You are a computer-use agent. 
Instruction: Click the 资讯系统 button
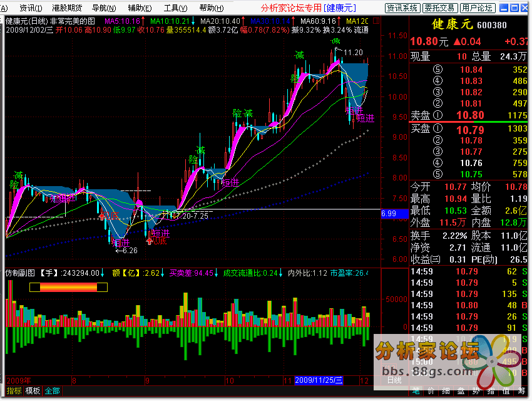[x=402, y=8]
